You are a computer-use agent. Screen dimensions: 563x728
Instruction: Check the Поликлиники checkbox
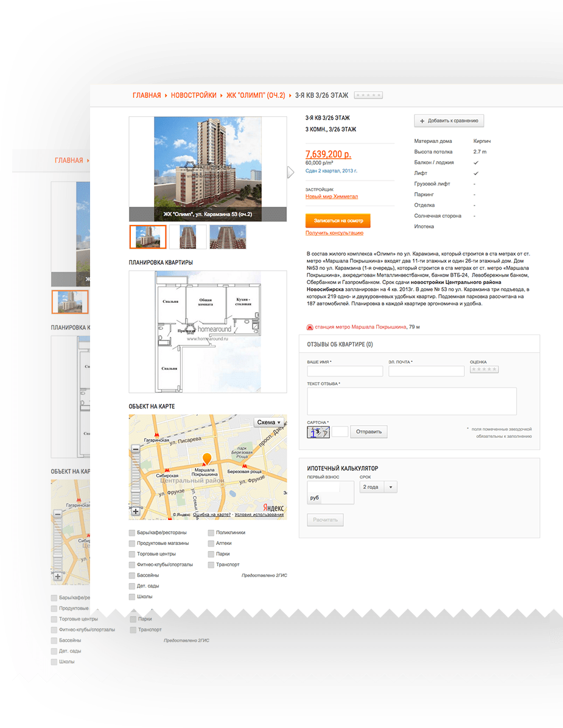211,533
